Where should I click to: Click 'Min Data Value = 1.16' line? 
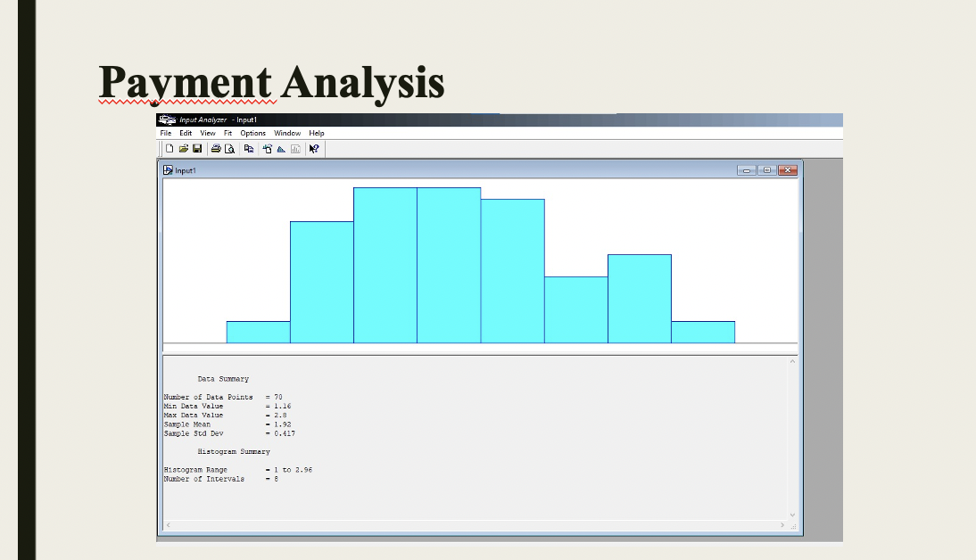pos(227,407)
